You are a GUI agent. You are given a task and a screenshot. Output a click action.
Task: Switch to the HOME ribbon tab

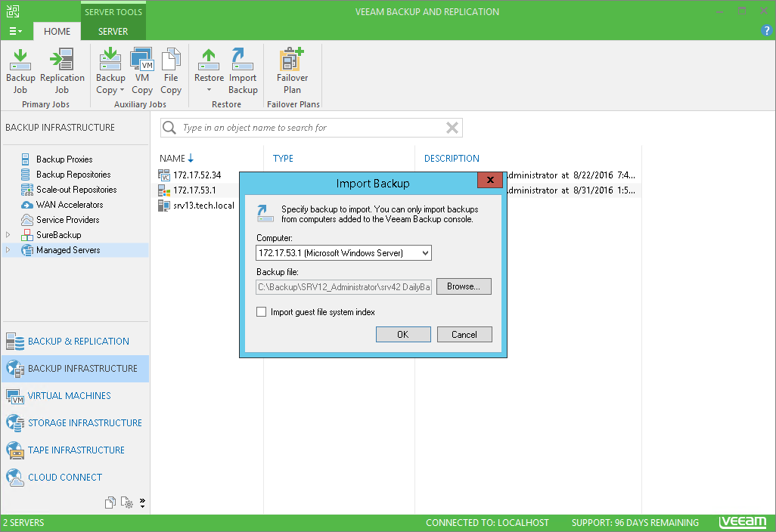pyautogui.click(x=57, y=31)
